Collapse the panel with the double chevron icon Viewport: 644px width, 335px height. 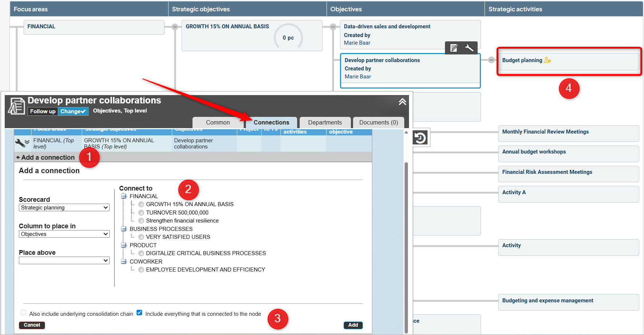pyautogui.click(x=402, y=102)
